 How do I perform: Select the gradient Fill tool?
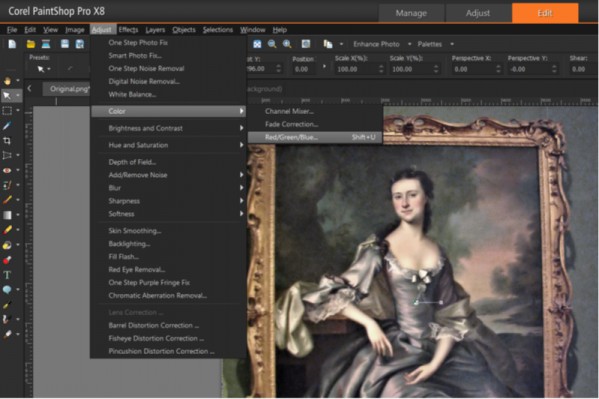coord(7,215)
